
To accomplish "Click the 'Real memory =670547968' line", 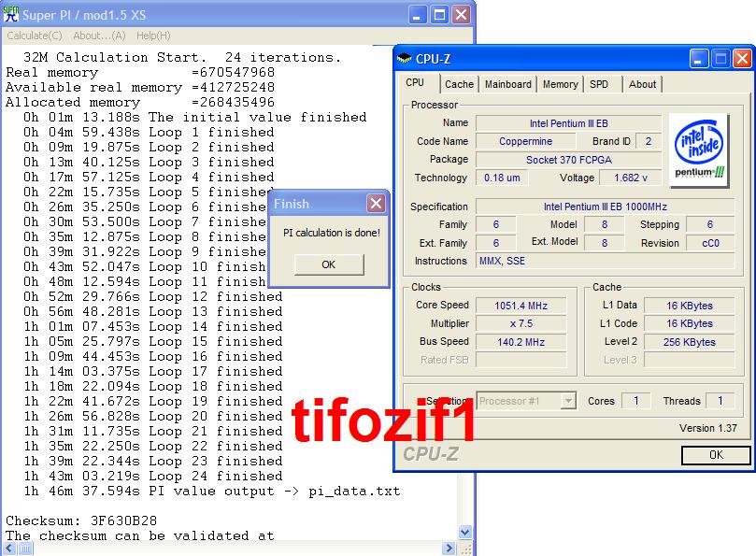I will pos(140,72).
